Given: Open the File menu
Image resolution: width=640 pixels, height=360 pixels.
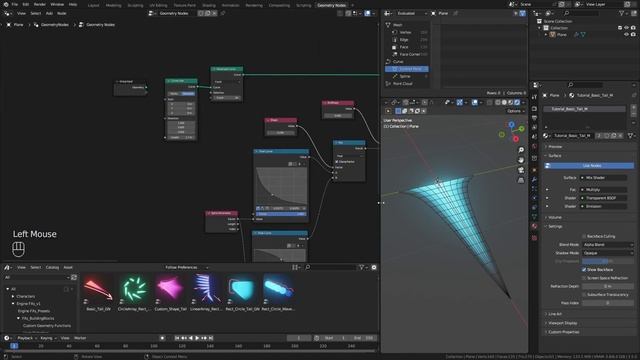Looking at the screenshot, I should pyautogui.click(x=15, y=4).
